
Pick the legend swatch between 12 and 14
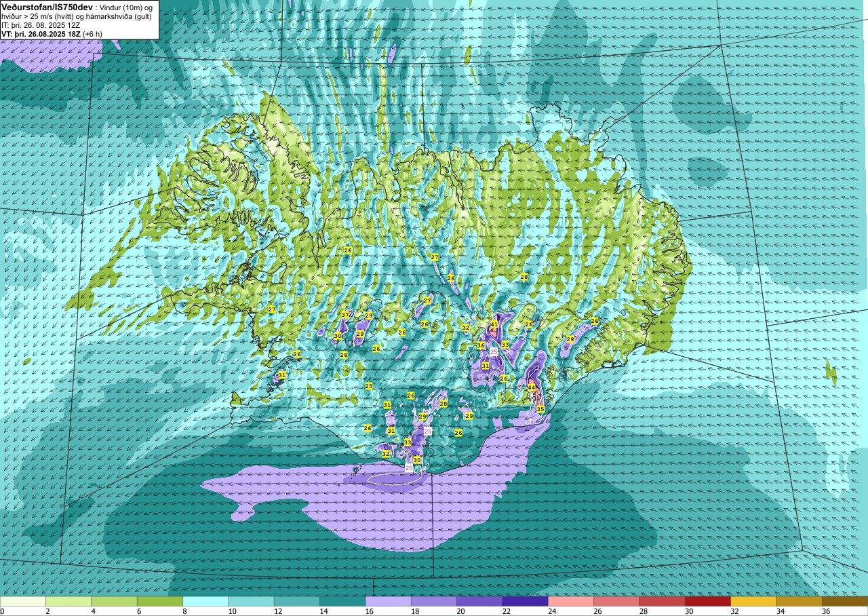coord(297,601)
